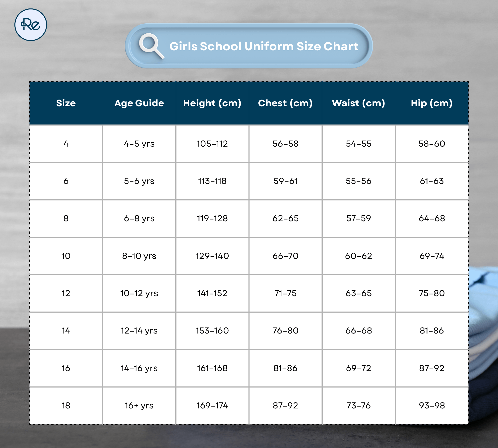The height and width of the screenshot is (448, 498).
Task: Click the Girls School Uniform Size Chart title
Action: (x=264, y=46)
